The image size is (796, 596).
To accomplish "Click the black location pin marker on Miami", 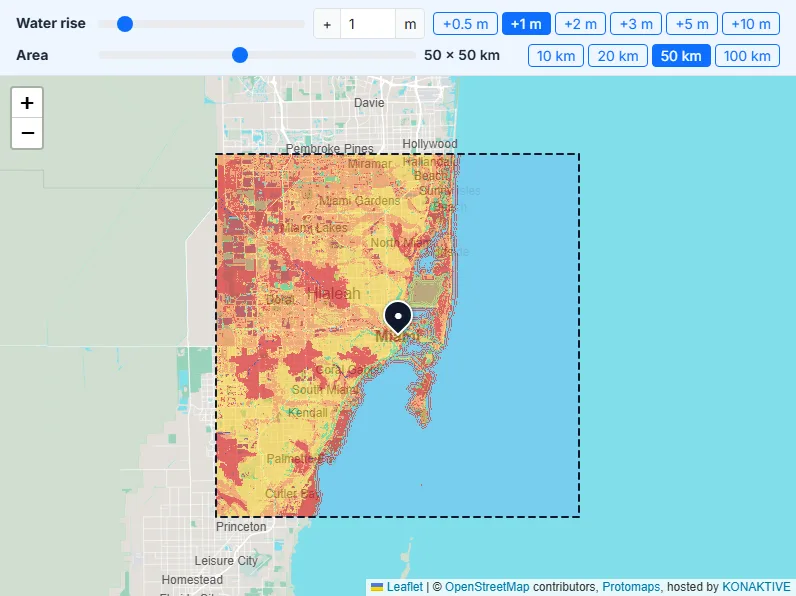I will click(398, 318).
